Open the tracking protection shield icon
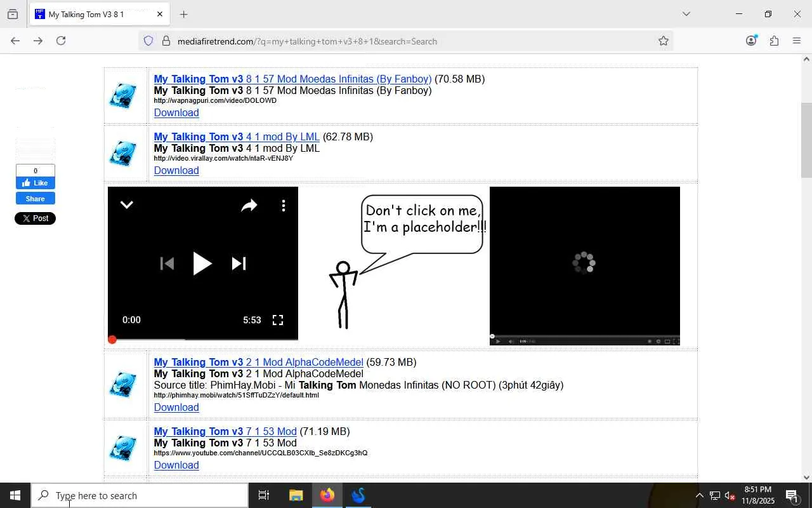The image size is (812, 508). 148,41
